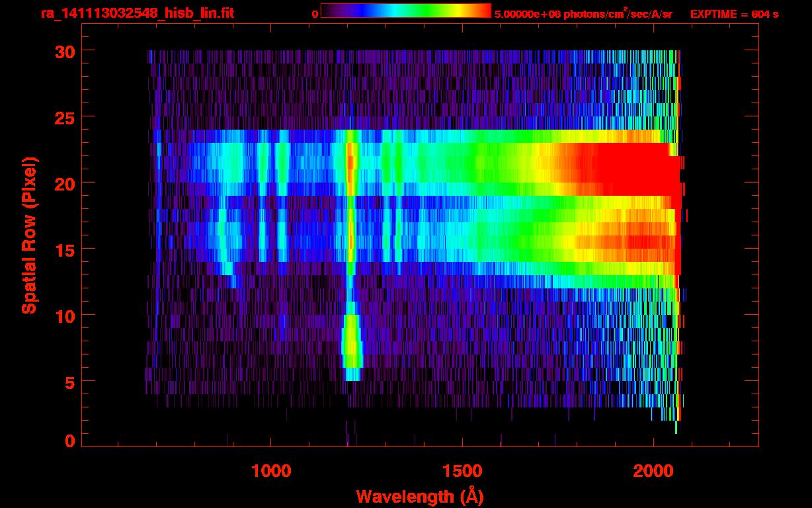Click the Spatial Row (Pixel) axis title
Image resolution: width=812 pixels, height=508 pixels.
(28, 235)
